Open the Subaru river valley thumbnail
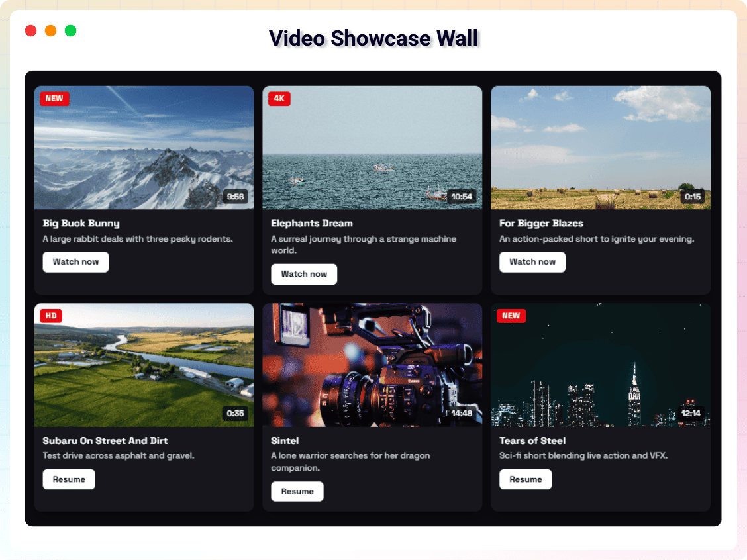 (x=144, y=365)
